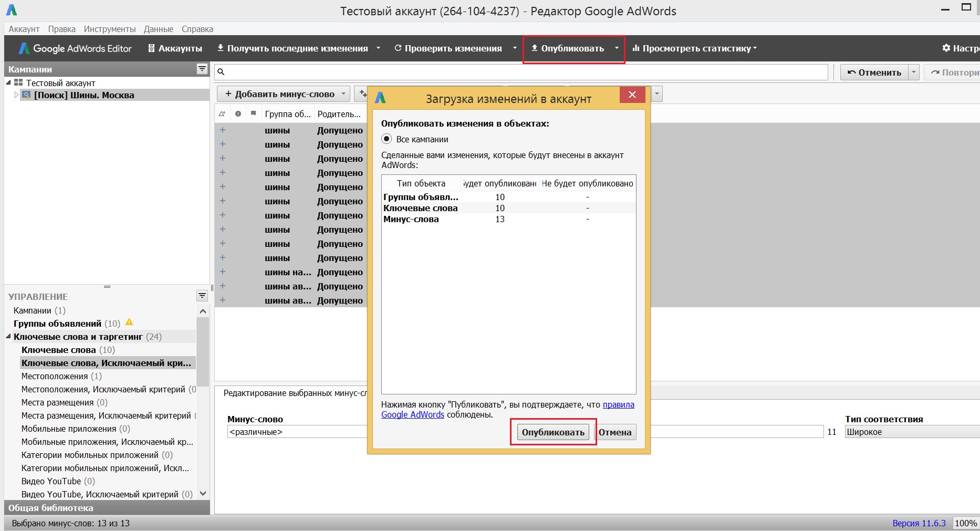Click the error-circle column header icon

(x=238, y=113)
